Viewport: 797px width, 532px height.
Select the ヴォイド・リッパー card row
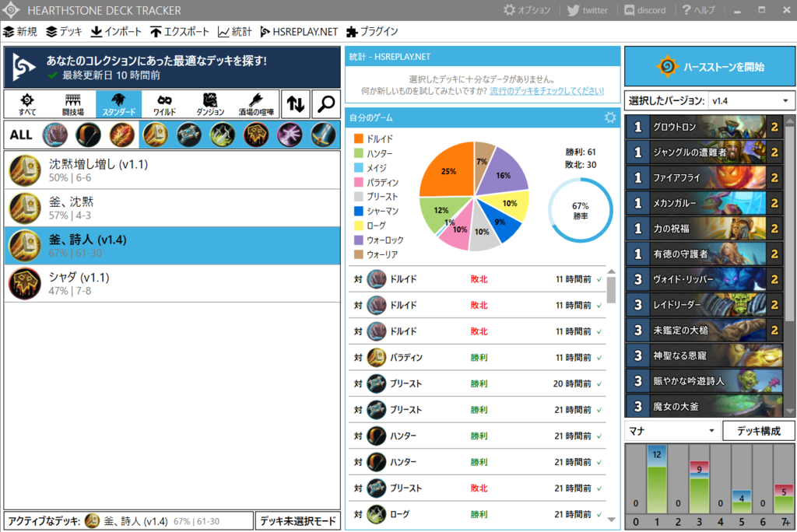pos(704,279)
